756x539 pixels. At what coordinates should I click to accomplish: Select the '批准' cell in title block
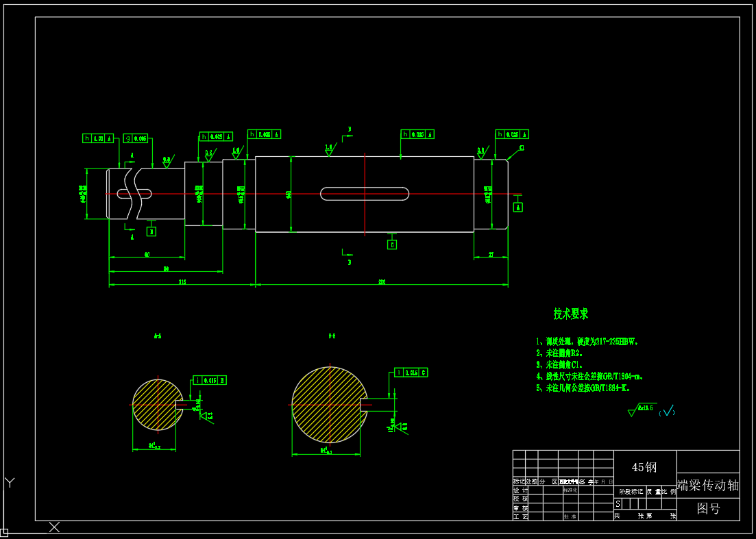570,516
